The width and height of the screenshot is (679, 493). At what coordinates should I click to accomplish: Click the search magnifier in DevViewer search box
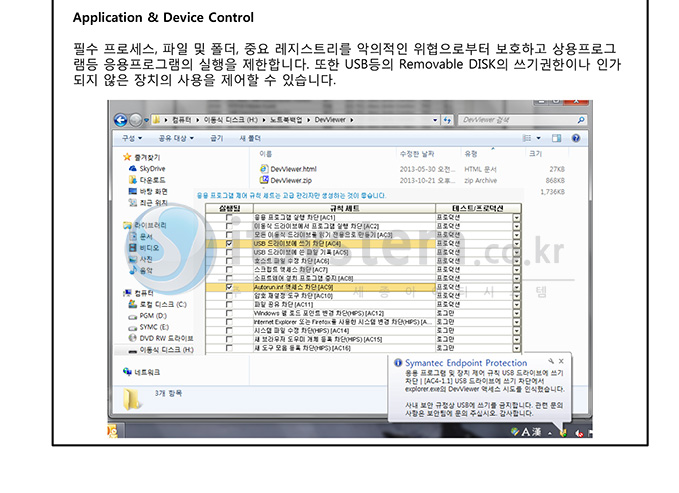point(581,120)
